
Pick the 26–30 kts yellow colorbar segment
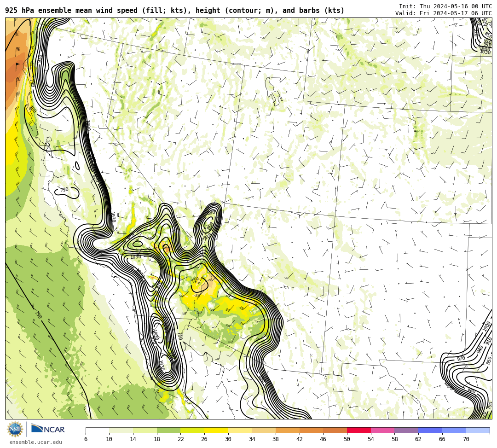pyautogui.click(x=216, y=430)
